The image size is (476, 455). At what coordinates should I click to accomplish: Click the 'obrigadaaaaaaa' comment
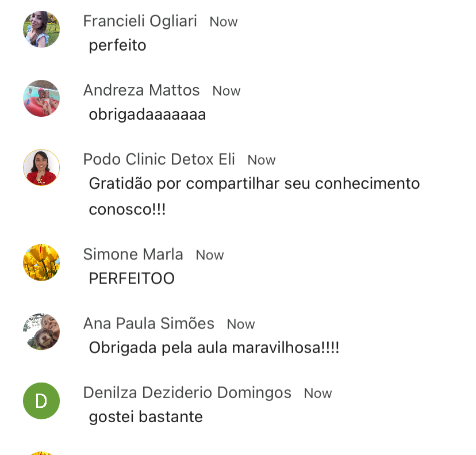click(147, 115)
